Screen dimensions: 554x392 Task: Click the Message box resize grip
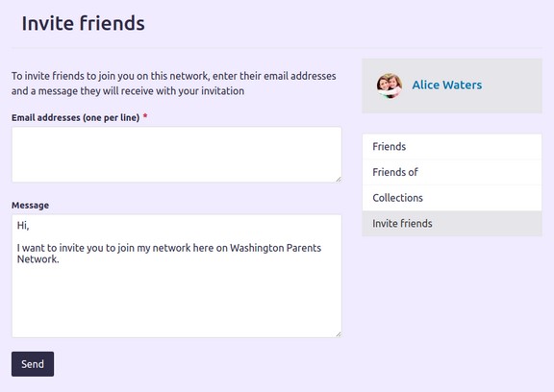[339, 333]
